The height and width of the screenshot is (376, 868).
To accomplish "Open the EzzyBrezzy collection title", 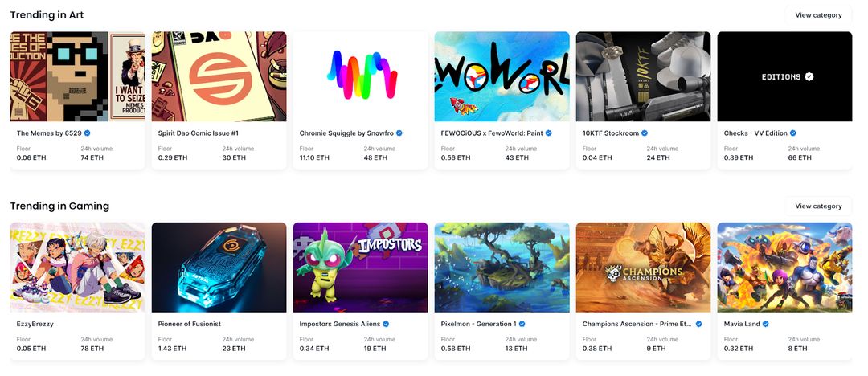I will click(x=35, y=324).
